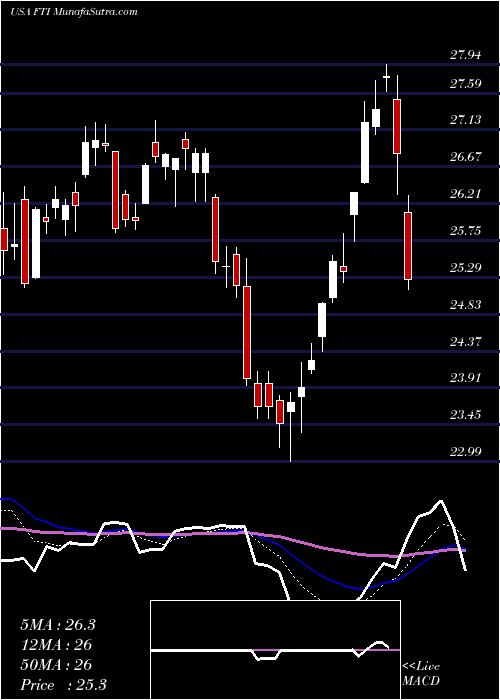
Task: Click the 23.91 price axis label
Action: (x=465, y=379)
